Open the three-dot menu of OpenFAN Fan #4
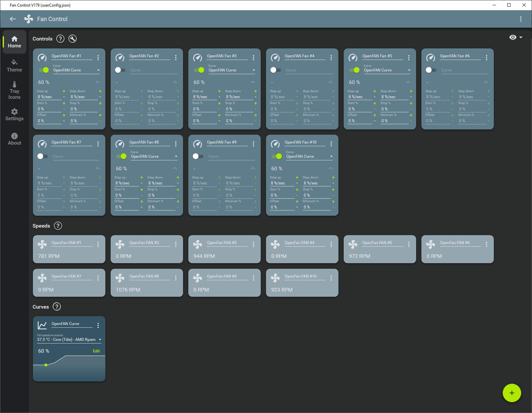 tap(331, 58)
